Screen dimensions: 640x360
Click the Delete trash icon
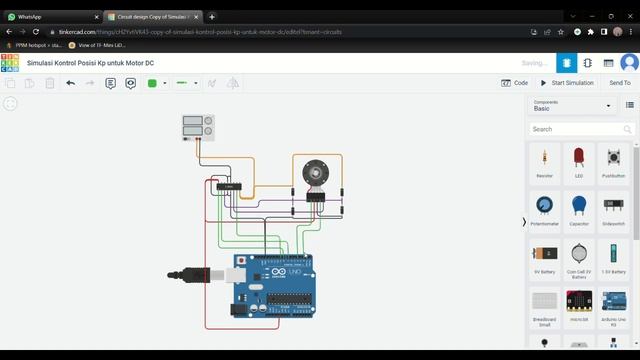click(x=50, y=83)
